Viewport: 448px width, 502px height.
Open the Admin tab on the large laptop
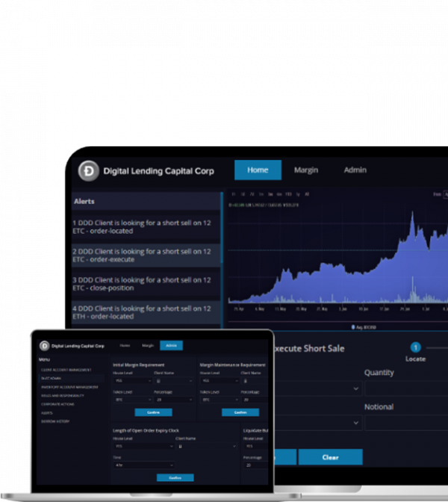coord(355,170)
